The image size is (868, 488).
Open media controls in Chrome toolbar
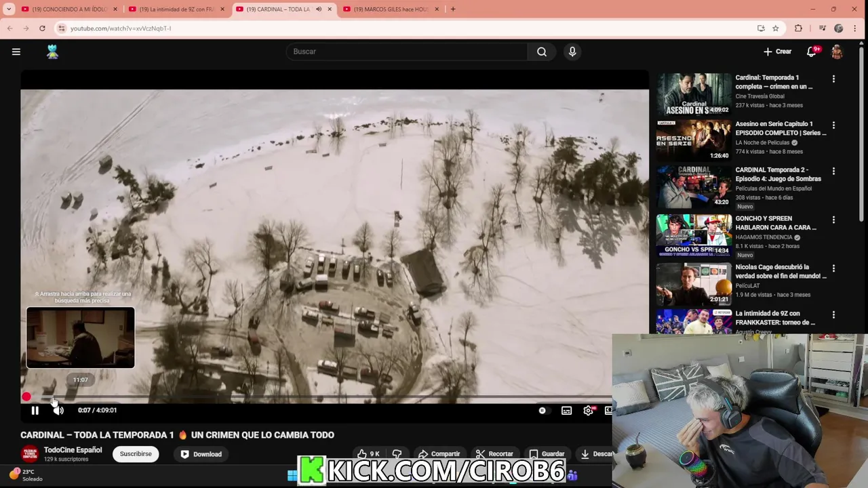[x=822, y=28]
